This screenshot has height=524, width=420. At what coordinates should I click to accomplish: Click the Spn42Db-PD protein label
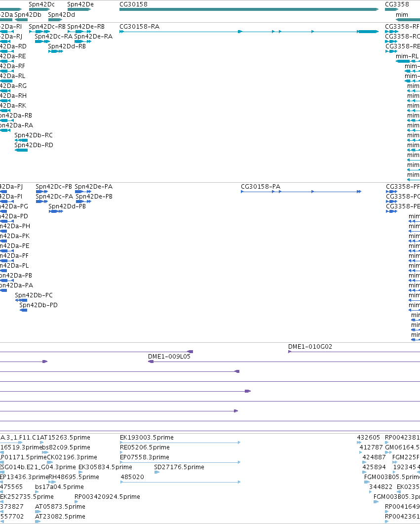click(38, 305)
